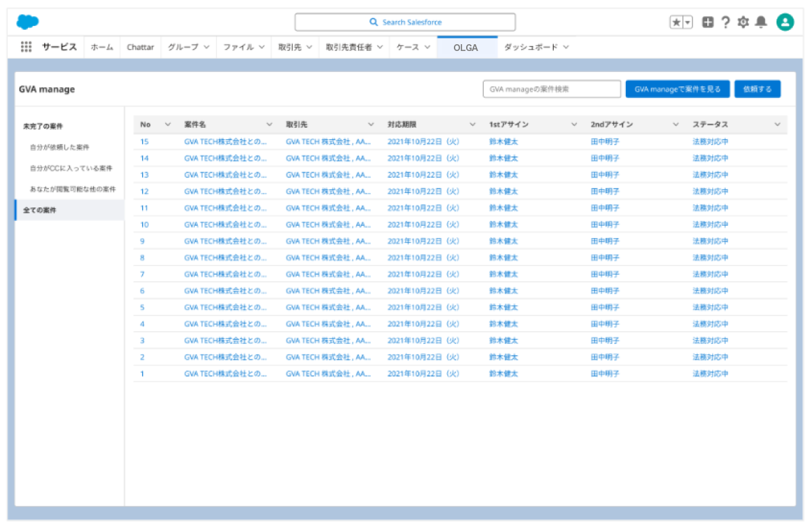Expand the 取引先 tab dropdown chevron
812x531 pixels.
point(309,47)
